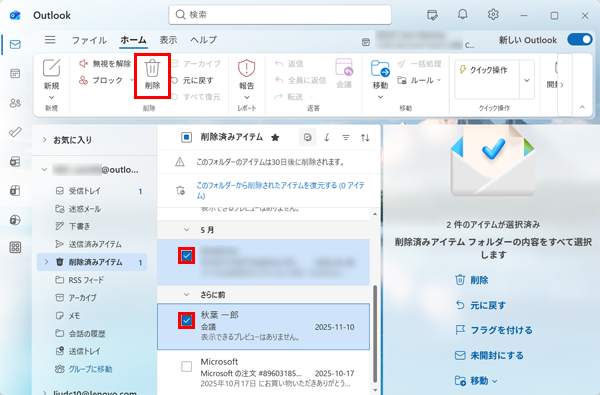Open the filter icon in list header

pos(346,137)
